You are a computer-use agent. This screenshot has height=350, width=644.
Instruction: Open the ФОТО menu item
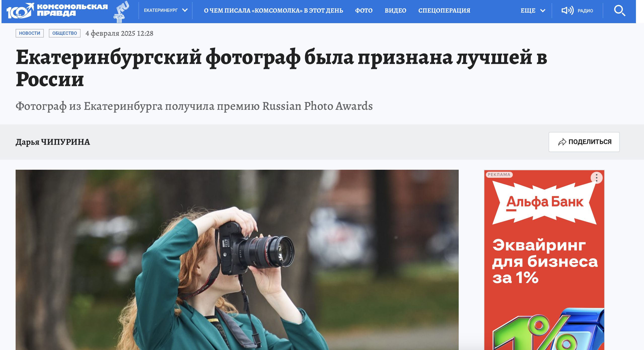point(364,11)
